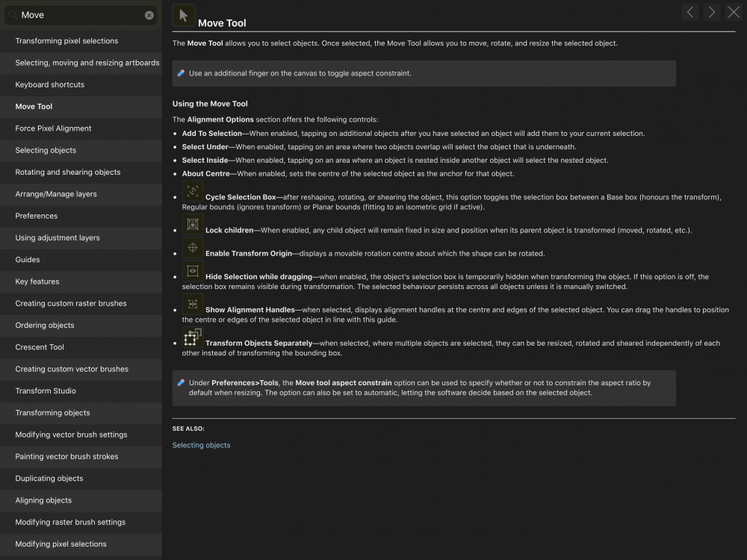
Task: Open the Force Pixel Alignment topic
Action: [x=53, y=128]
